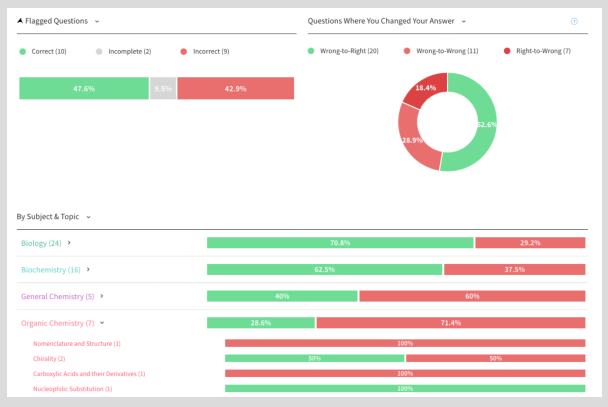This screenshot has height=407, width=608.
Task: Click Biochemistry's 37.5% incorrect bar
Action: (x=515, y=269)
